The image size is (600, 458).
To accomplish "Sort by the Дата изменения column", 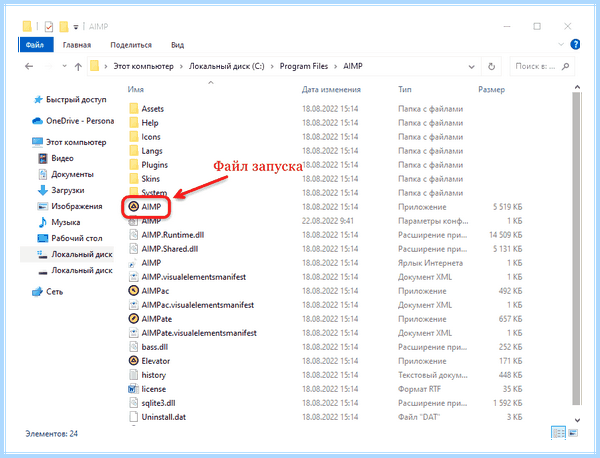I will coord(331,90).
